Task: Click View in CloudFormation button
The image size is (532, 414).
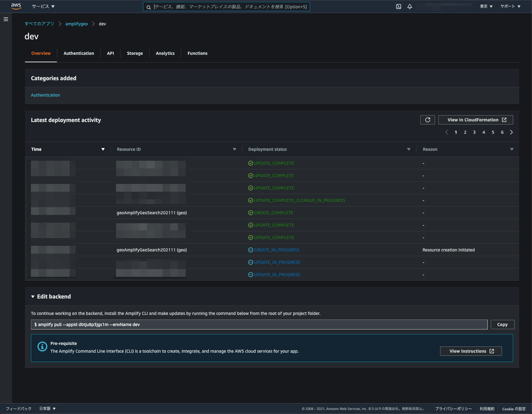Action: (476, 120)
